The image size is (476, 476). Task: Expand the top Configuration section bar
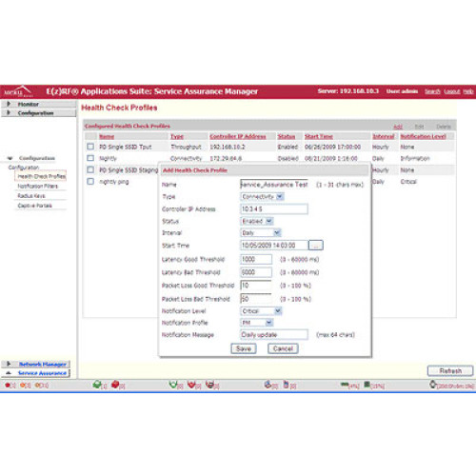point(39,113)
